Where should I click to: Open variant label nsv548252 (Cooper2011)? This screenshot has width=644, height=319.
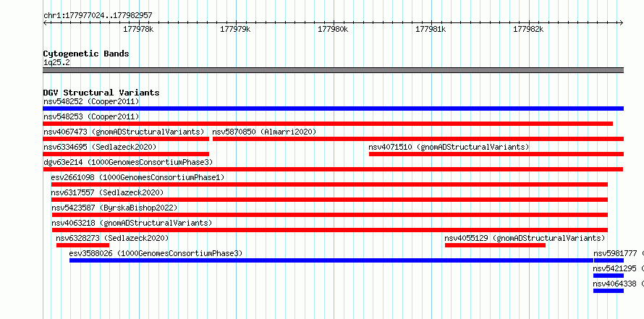pos(91,101)
